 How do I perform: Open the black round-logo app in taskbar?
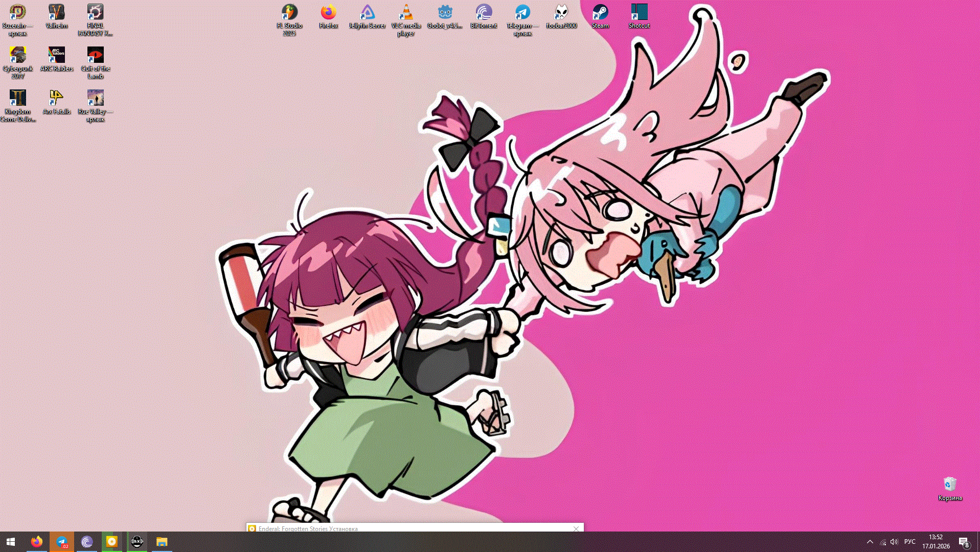137,542
